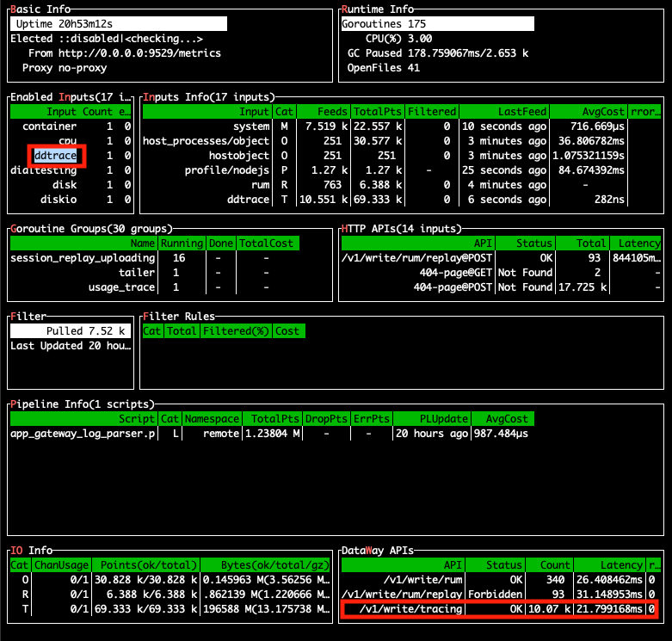
Task: Click the GC Paused value line
Action: pyautogui.click(x=438, y=53)
